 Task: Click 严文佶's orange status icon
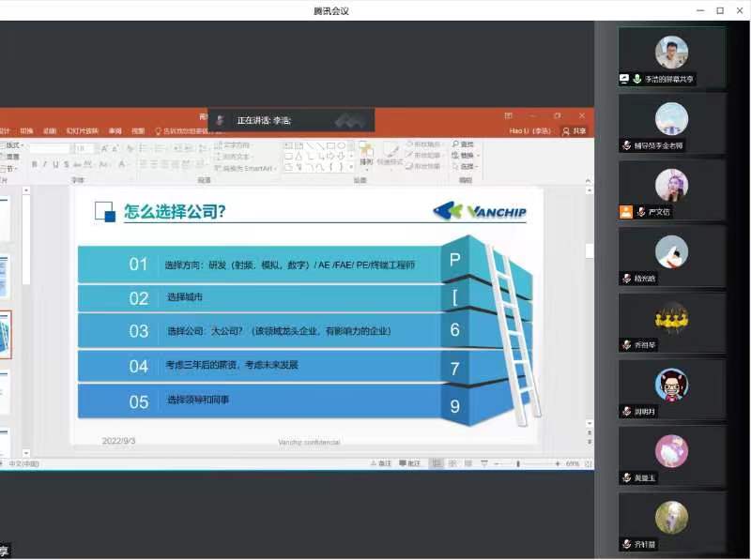[x=626, y=212]
